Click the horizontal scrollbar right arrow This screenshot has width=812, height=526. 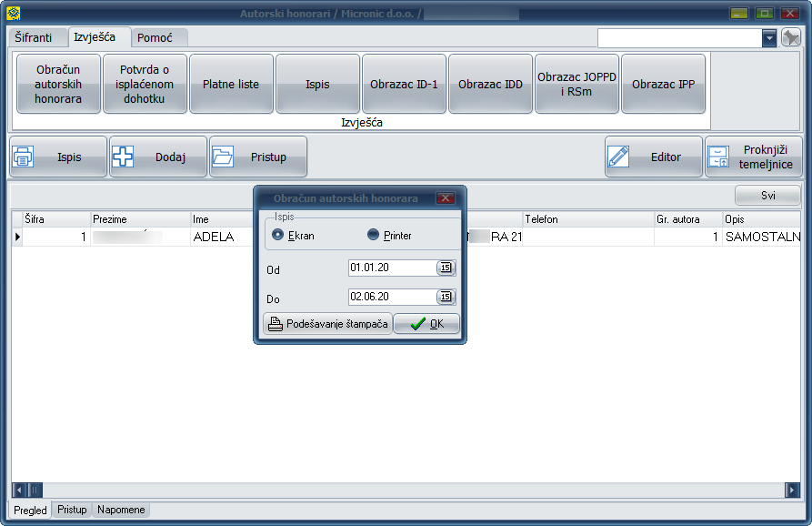pos(793,490)
